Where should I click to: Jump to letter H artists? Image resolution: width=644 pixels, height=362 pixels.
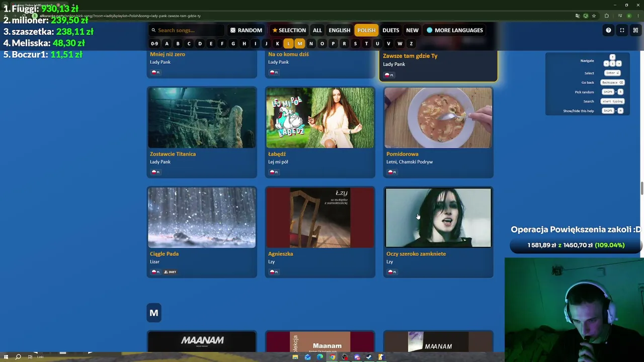(244, 44)
